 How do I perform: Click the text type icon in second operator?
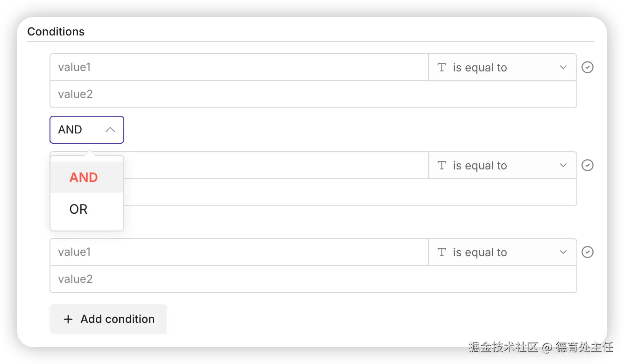coord(442,165)
